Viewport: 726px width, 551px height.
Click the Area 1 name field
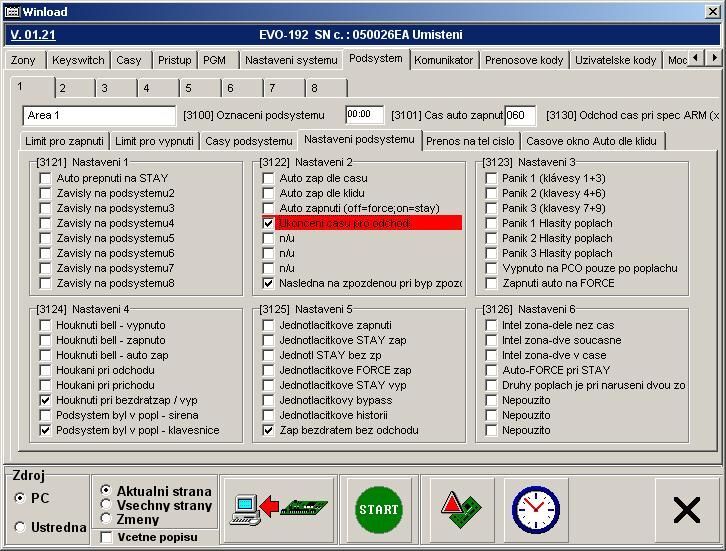[x=98, y=115]
